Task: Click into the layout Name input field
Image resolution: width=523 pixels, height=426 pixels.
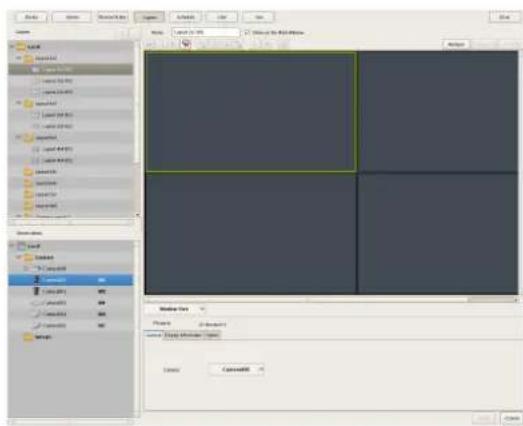Action: pos(205,32)
